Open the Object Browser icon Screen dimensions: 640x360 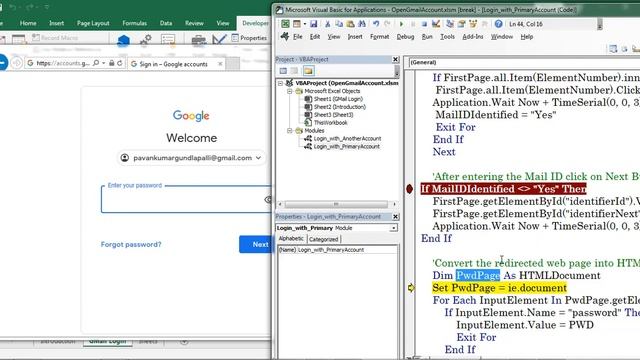[x=473, y=24]
